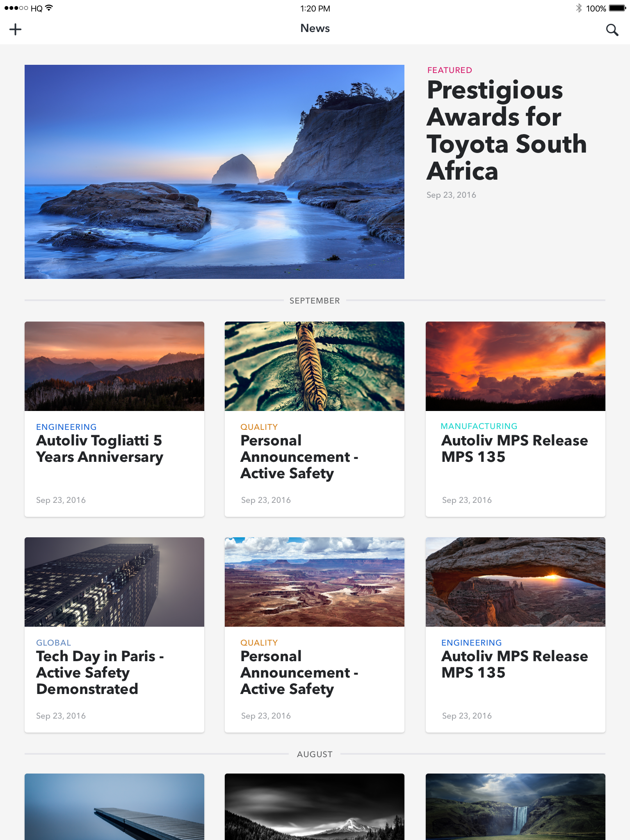Image resolution: width=630 pixels, height=840 pixels.
Task: Tap the plus add icon
Action: pos(15,29)
